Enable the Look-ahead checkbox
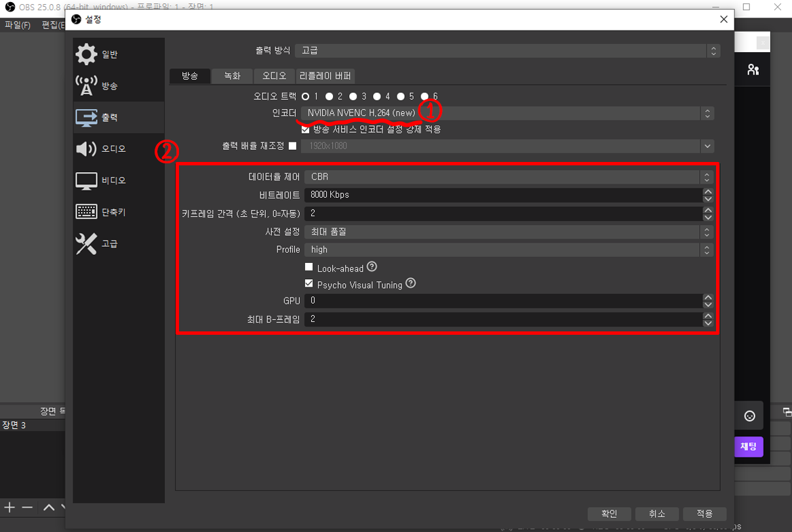 [309, 267]
